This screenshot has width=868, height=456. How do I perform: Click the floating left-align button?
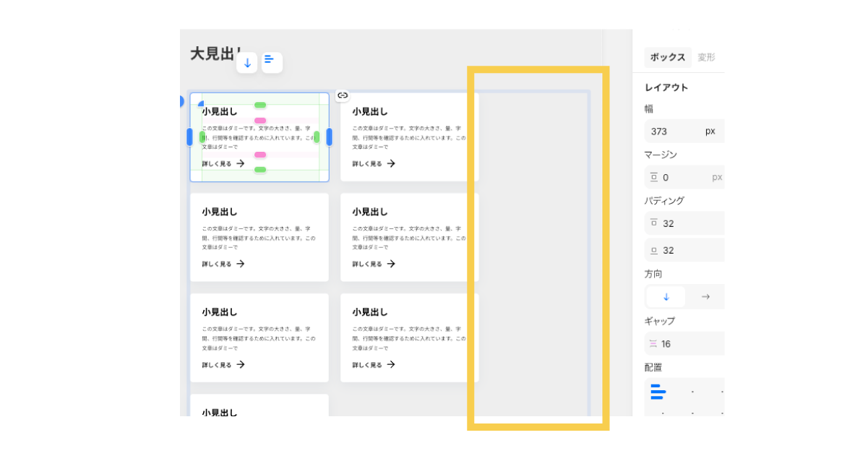click(272, 63)
